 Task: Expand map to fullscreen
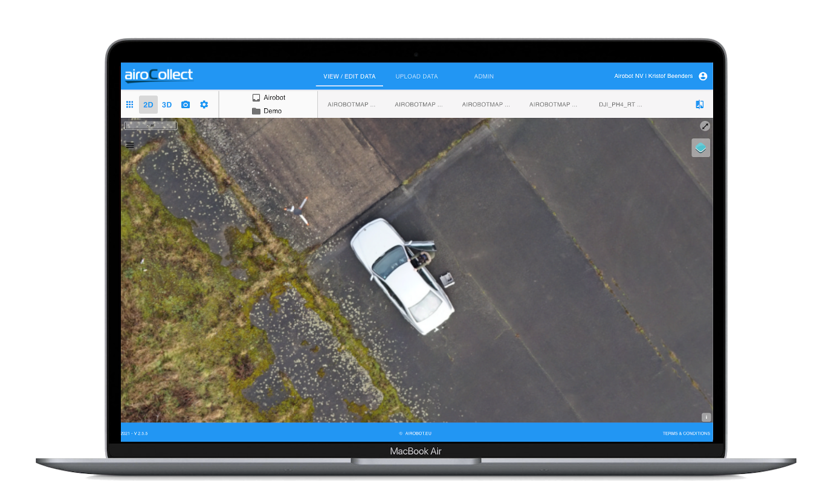[x=705, y=126]
